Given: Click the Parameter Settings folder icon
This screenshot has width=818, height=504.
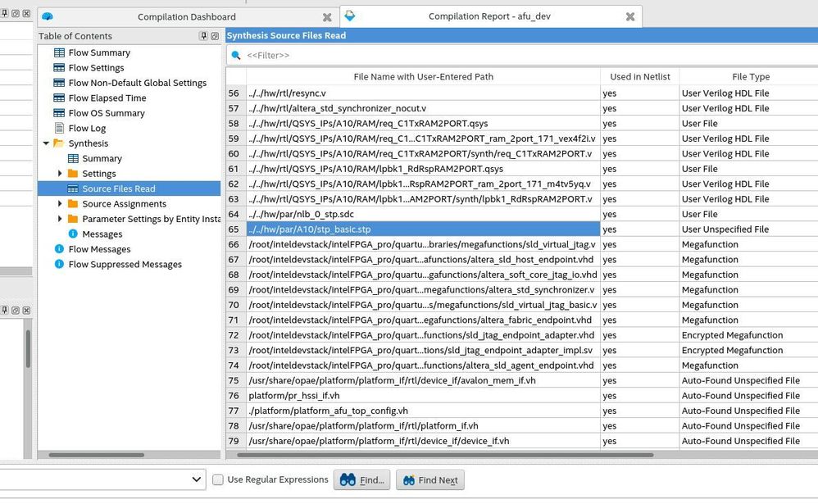Looking at the screenshot, I should point(73,219).
